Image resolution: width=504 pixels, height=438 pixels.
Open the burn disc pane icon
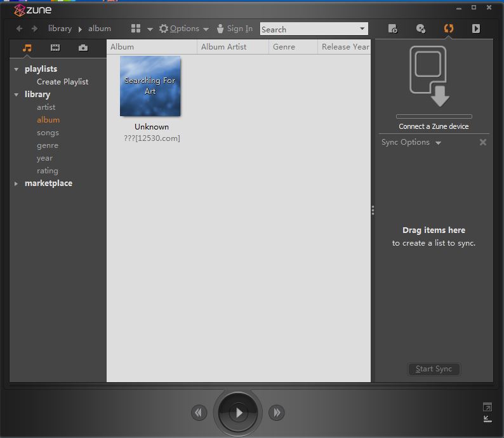(421, 29)
